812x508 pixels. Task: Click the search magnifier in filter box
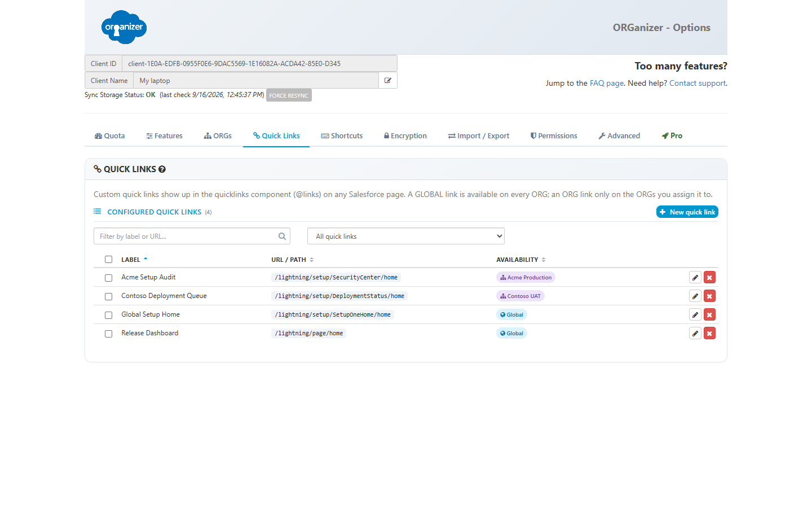282,237
